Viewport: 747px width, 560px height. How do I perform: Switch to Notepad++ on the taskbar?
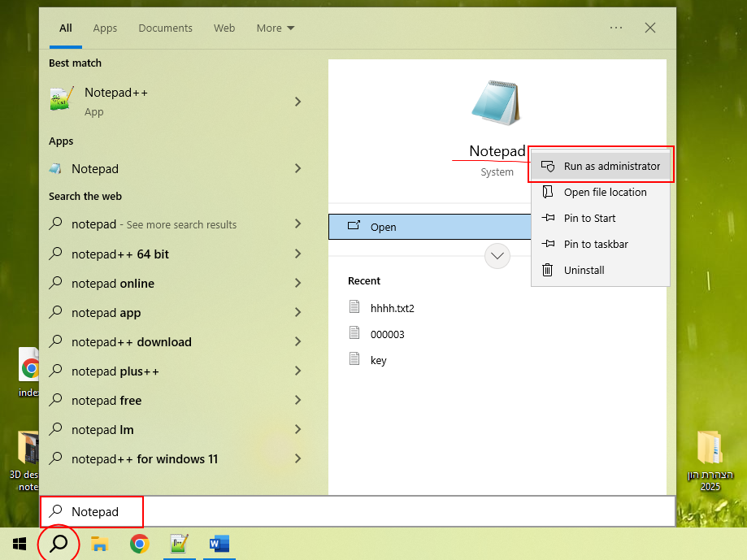tap(179, 544)
